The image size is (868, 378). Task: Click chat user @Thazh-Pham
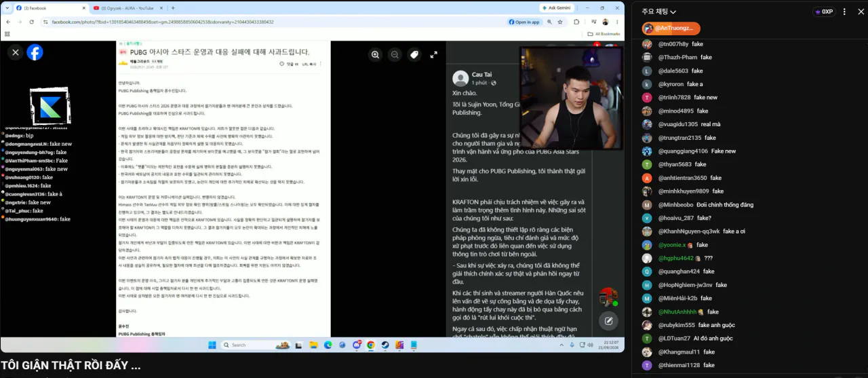tap(677, 58)
